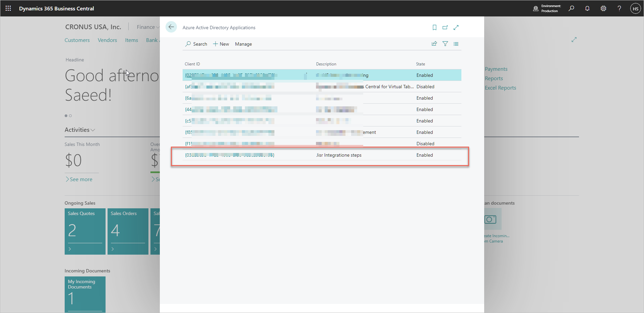644x313 pixels.
Task: Open the notifications bell
Action: pos(587,8)
